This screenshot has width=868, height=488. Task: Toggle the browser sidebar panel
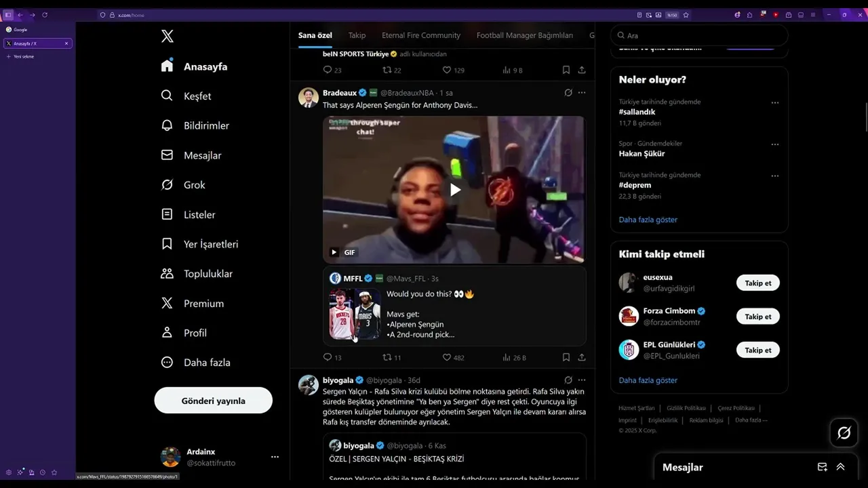click(x=8, y=15)
